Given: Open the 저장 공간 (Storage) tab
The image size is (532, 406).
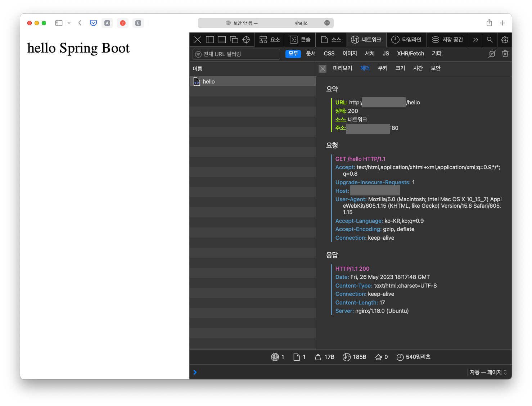Looking at the screenshot, I should (x=447, y=40).
